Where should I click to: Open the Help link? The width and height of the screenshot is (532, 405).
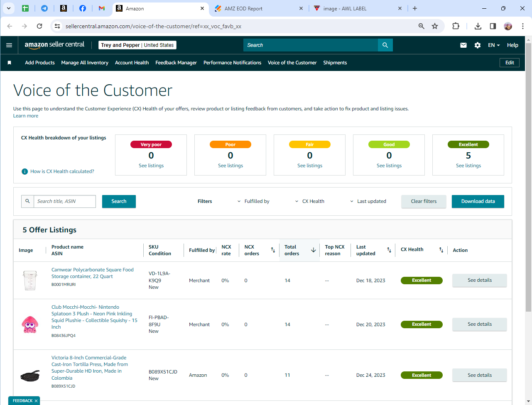pos(512,45)
